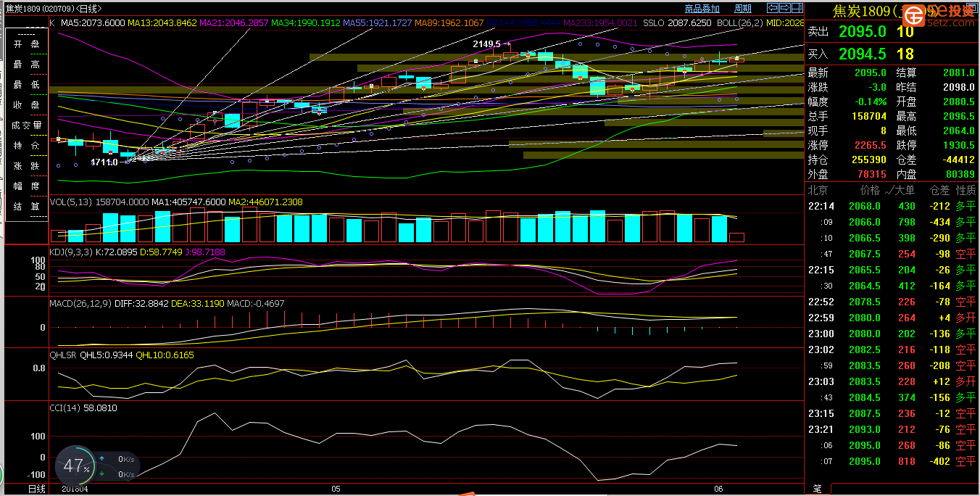Click the 卖出 ask price 2095.0
Viewport: 980px width, 496px height.
pos(863,31)
